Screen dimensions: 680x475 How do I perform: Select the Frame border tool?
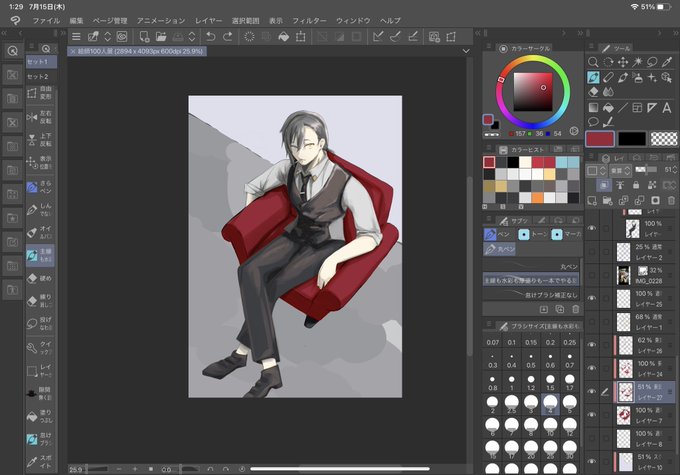[x=638, y=108]
